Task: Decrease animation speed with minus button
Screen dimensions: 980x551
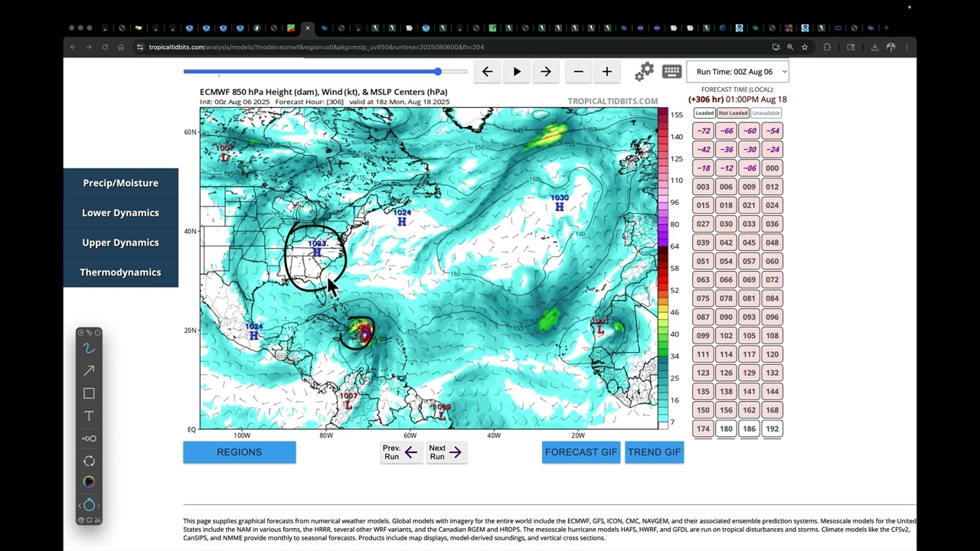Action: 579,72
